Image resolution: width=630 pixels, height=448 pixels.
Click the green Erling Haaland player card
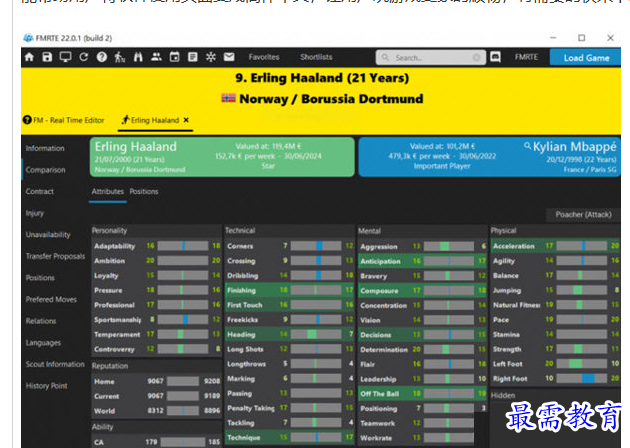[222, 157]
